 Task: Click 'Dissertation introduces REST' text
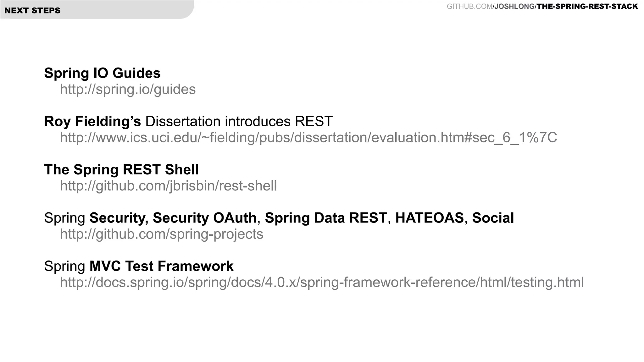[239, 122]
